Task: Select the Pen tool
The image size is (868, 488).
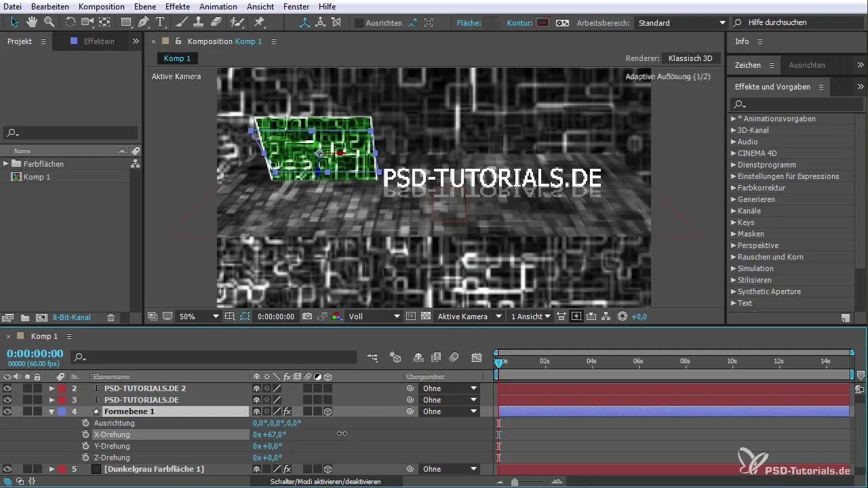Action: pos(143,22)
